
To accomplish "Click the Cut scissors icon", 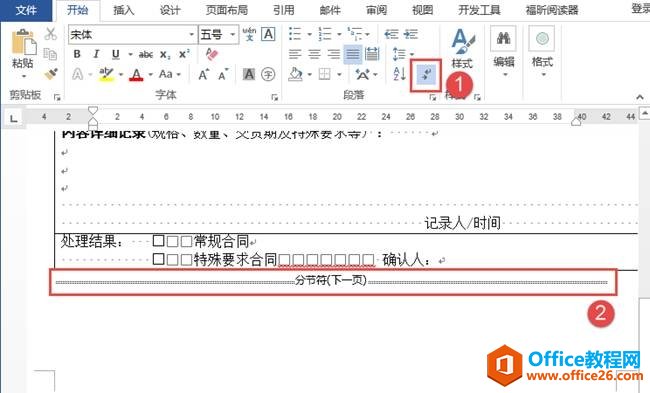I will 51,34.
